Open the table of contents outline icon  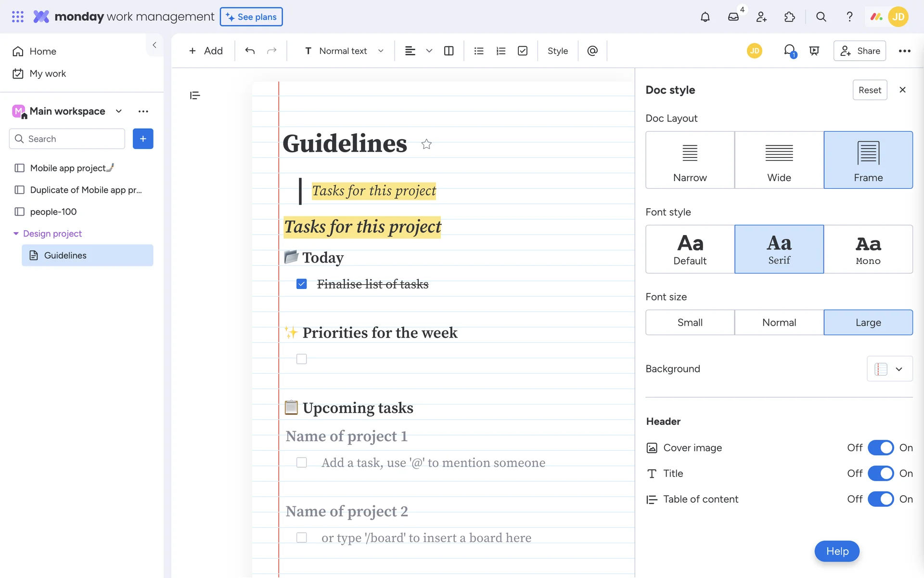coord(195,95)
